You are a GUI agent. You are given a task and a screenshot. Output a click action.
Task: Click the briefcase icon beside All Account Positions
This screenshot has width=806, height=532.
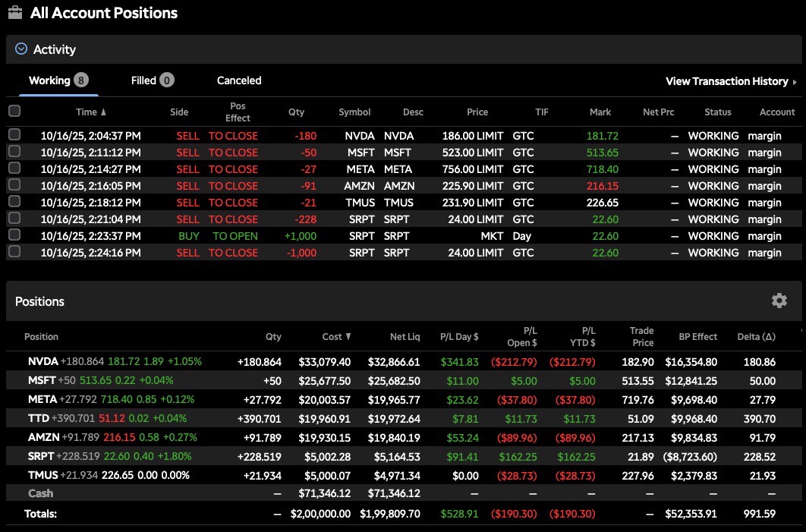click(x=15, y=13)
